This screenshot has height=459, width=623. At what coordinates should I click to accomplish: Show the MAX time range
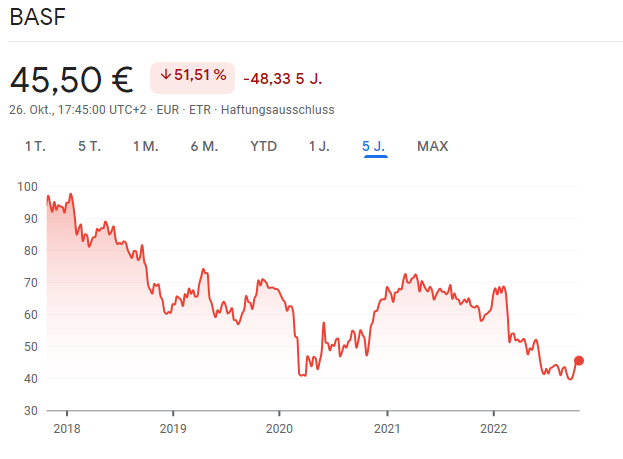(x=432, y=146)
